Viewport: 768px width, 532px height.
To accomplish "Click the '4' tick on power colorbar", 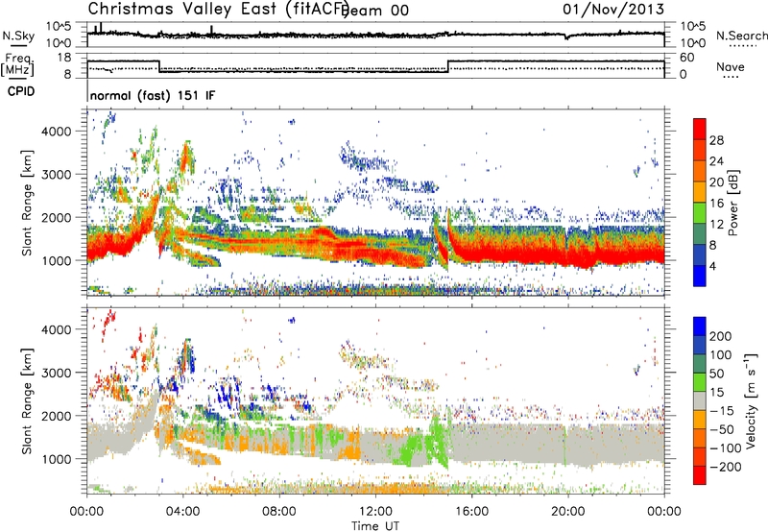I will tap(712, 266).
